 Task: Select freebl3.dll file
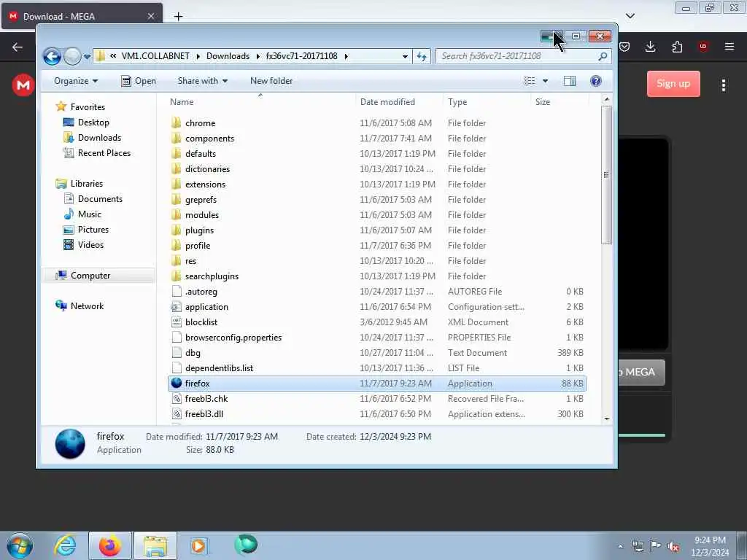[204, 414]
